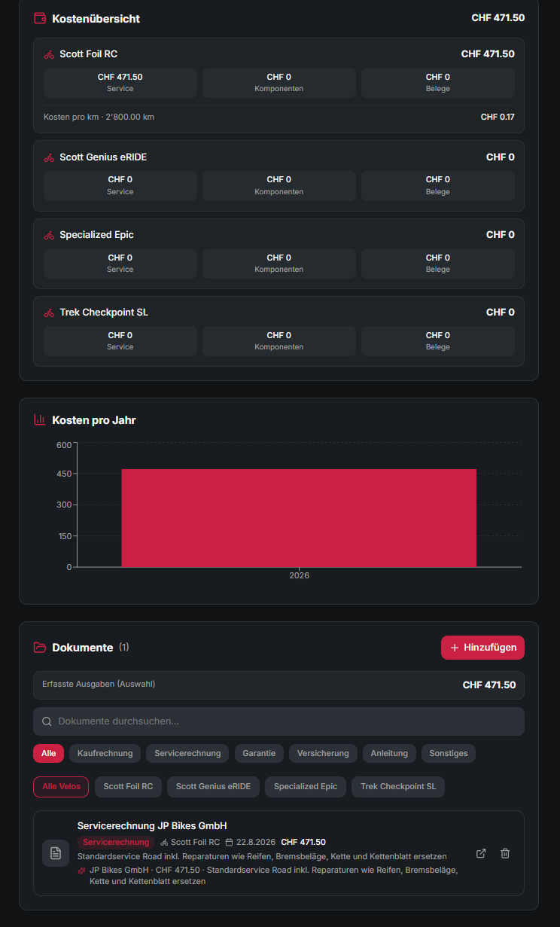Click the 450 axis label of the chart

point(64,474)
